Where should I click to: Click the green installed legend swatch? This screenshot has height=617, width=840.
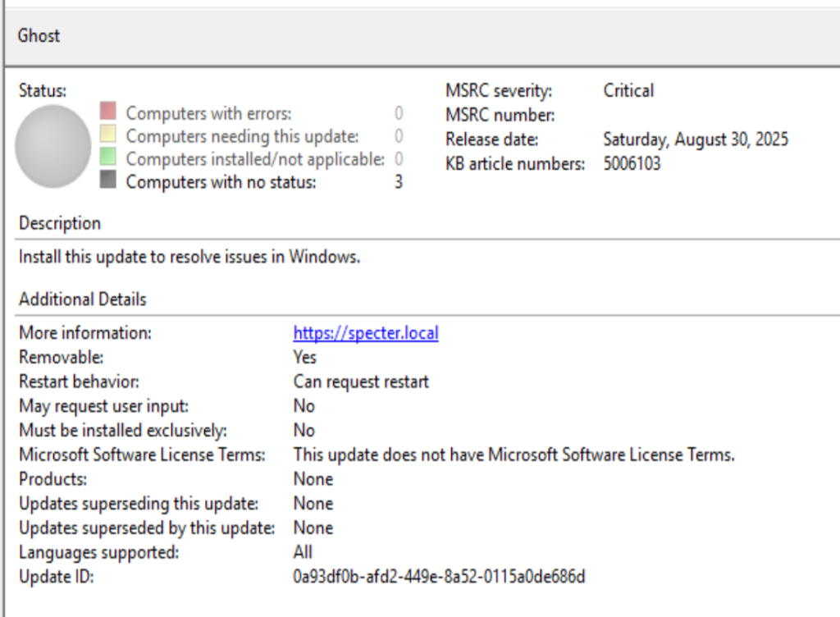pyautogui.click(x=108, y=157)
